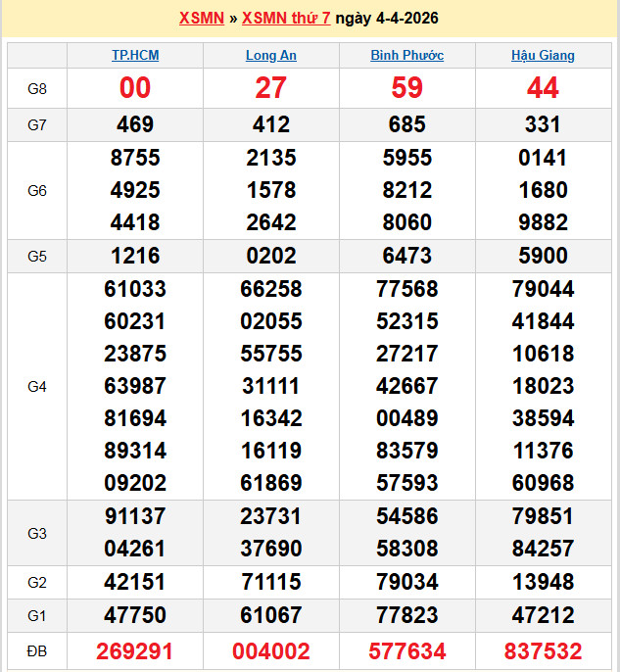
Task: Select the red G8 number 00
Action: (135, 88)
